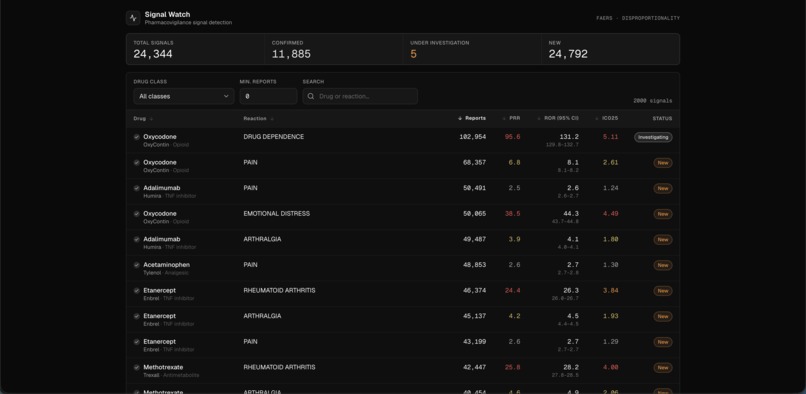Click the IC025 value 5.11
806x394 pixels.
pyautogui.click(x=611, y=137)
